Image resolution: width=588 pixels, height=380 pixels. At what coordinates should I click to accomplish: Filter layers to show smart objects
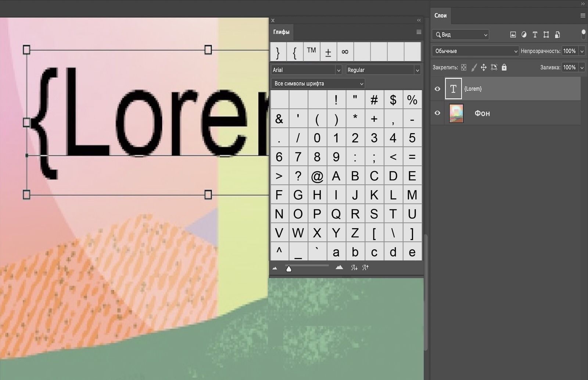click(x=558, y=35)
